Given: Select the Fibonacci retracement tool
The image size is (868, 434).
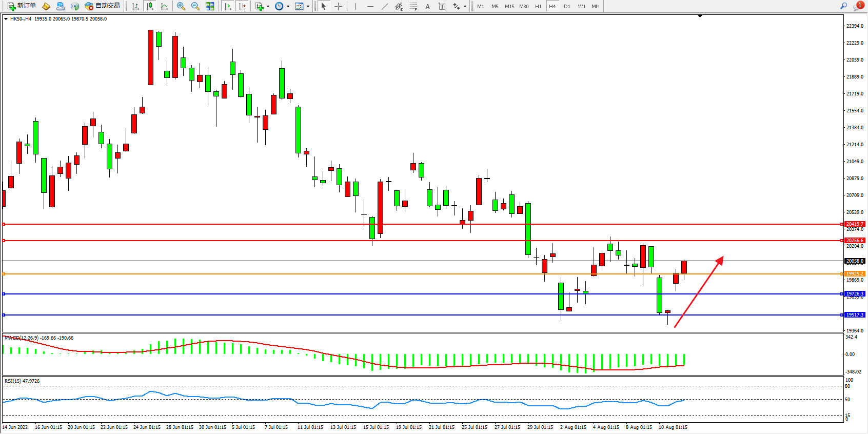Looking at the screenshot, I should tap(413, 7).
